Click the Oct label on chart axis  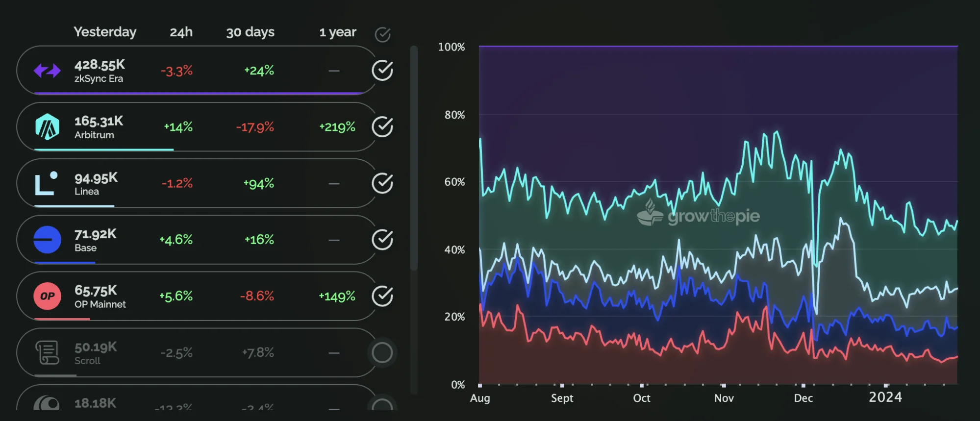pos(642,398)
